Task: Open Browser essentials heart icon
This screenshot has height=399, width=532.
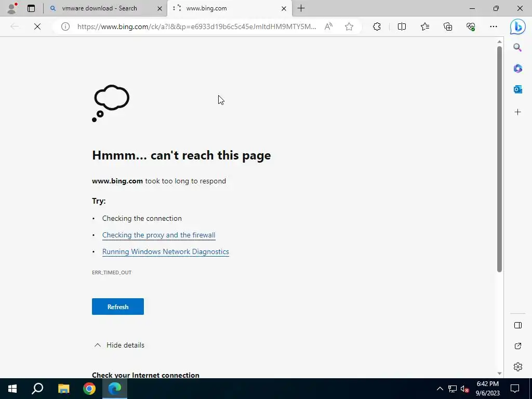Action: click(x=471, y=26)
